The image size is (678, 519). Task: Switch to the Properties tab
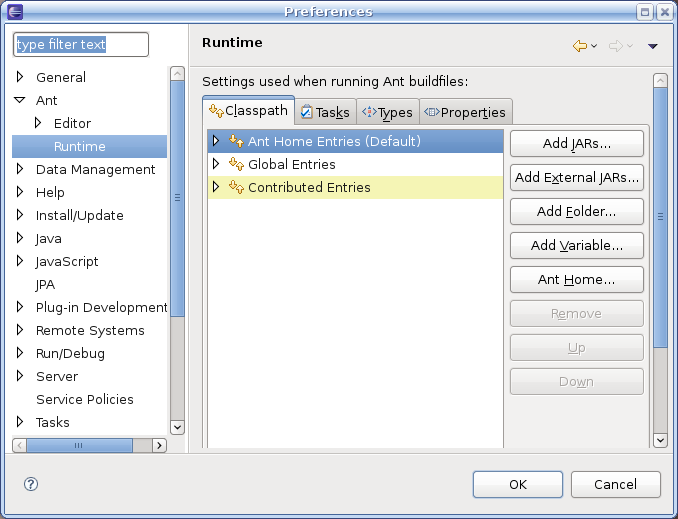click(466, 112)
